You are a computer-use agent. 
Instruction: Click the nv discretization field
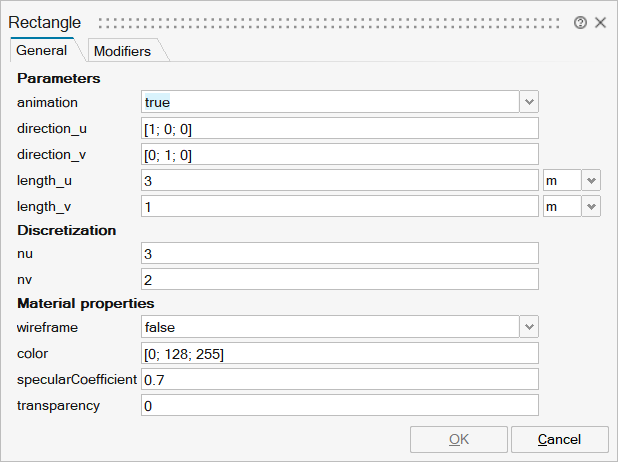[340, 279]
